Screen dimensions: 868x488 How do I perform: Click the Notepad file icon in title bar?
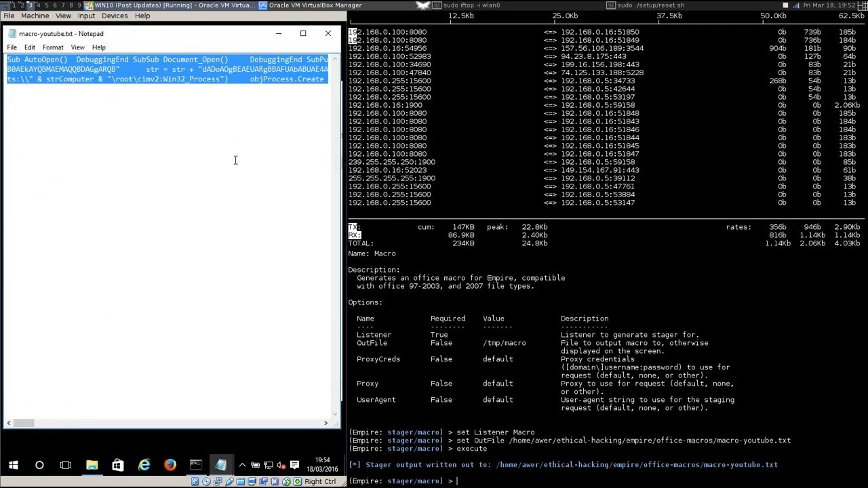[12, 33]
